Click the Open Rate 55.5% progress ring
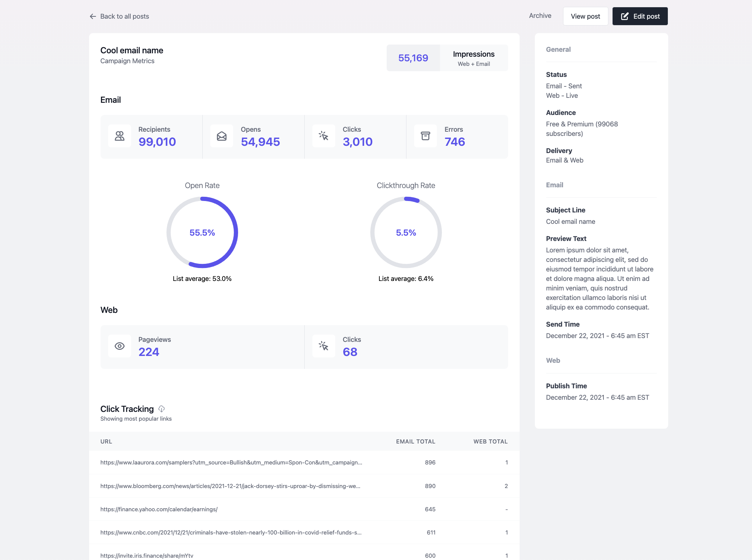 [202, 233]
